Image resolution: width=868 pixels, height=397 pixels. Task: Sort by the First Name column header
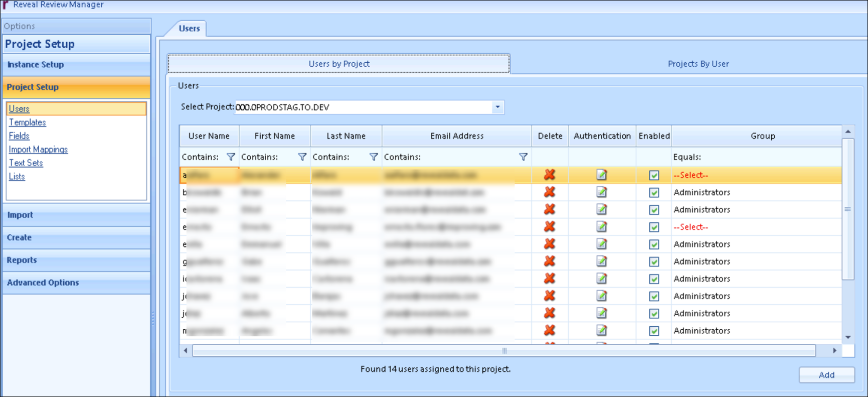(x=275, y=136)
